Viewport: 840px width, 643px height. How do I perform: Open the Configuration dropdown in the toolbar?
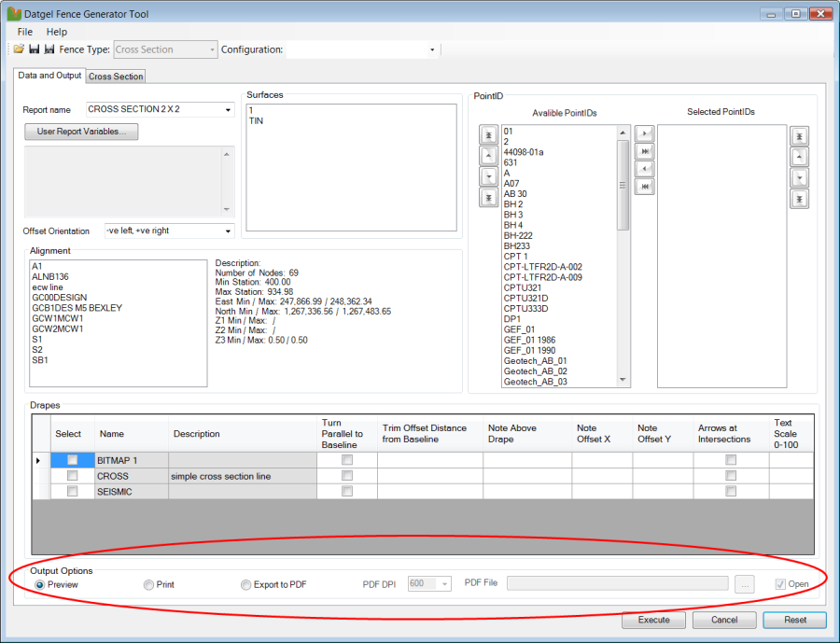tap(432, 49)
